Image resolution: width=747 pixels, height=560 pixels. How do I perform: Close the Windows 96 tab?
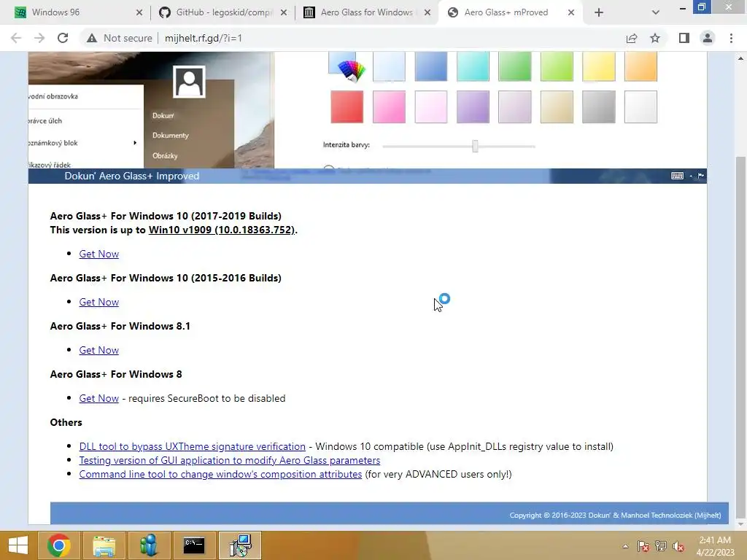click(139, 13)
